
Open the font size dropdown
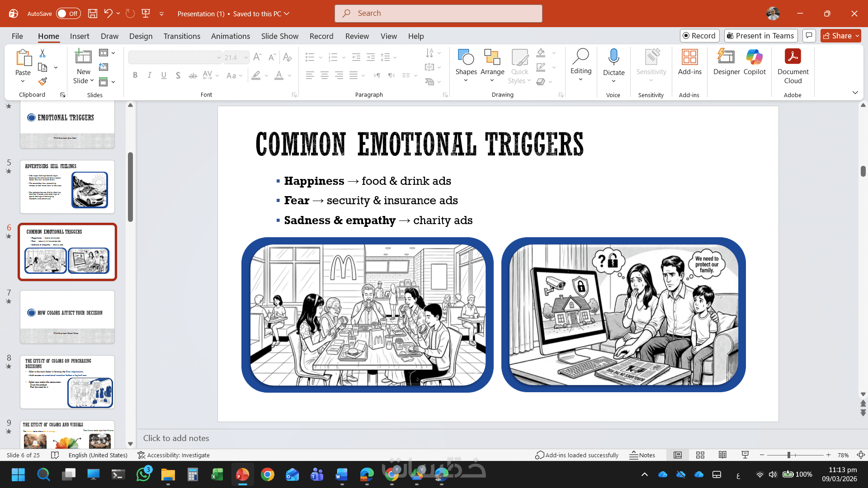click(246, 57)
